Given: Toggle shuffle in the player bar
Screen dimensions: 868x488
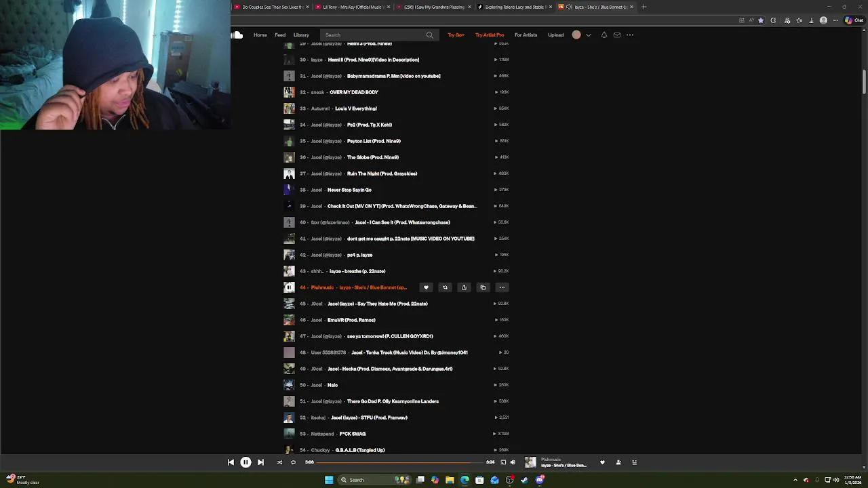Looking at the screenshot, I should point(279,462).
